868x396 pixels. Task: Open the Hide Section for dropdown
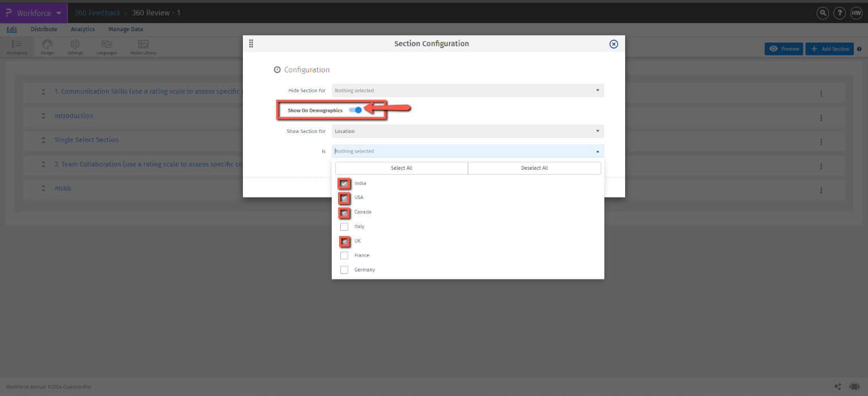pyautogui.click(x=468, y=91)
